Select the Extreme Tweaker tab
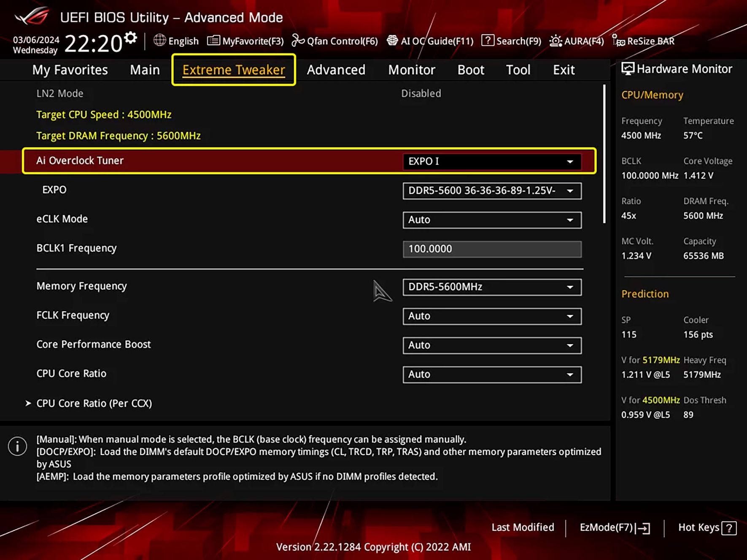The image size is (747, 560). point(234,70)
